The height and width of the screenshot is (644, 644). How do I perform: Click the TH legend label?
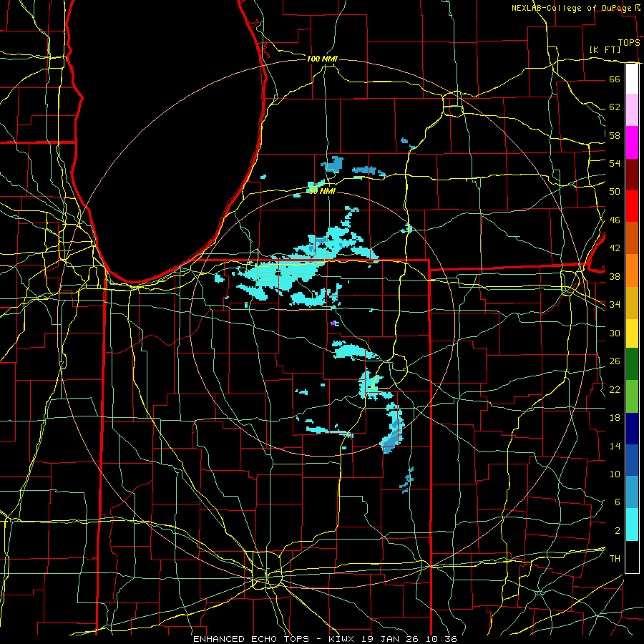pos(615,559)
